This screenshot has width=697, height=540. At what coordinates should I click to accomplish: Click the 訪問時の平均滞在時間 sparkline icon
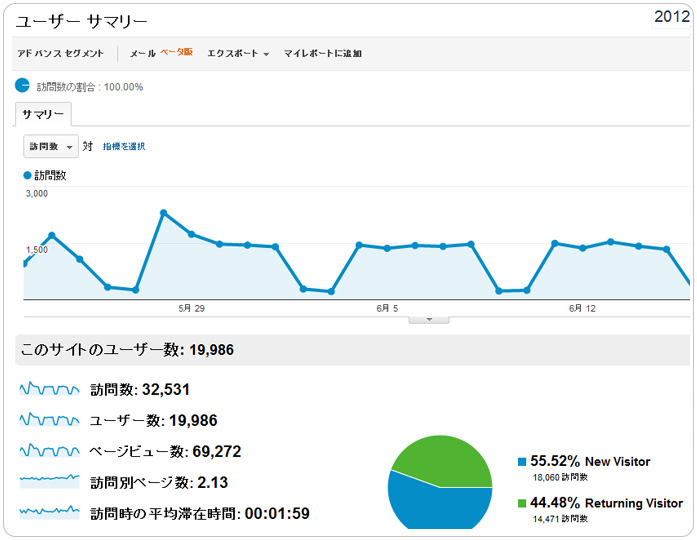pyautogui.click(x=49, y=512)
